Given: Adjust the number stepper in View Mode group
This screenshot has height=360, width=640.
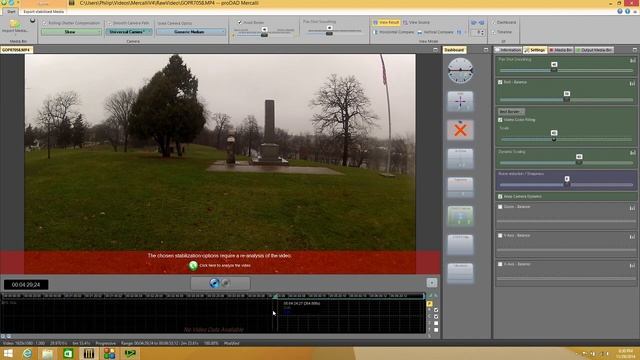Looking at the screenshot, I should [x=478, y=32].
